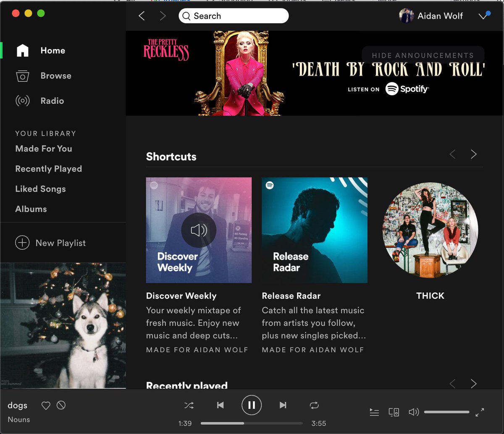
Task: Open the song title 'dogs'
Action: [x=18, y=405]
